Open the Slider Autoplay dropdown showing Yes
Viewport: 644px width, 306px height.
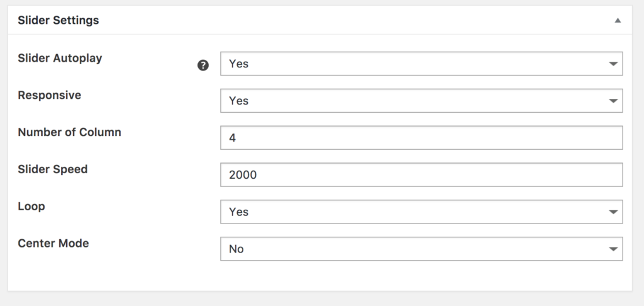(421, 64)
